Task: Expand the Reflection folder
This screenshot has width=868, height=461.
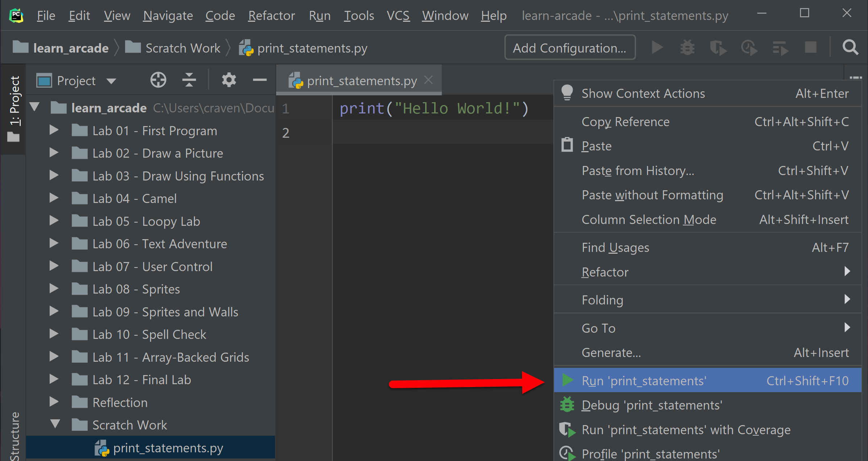Action: coord(54,402)
